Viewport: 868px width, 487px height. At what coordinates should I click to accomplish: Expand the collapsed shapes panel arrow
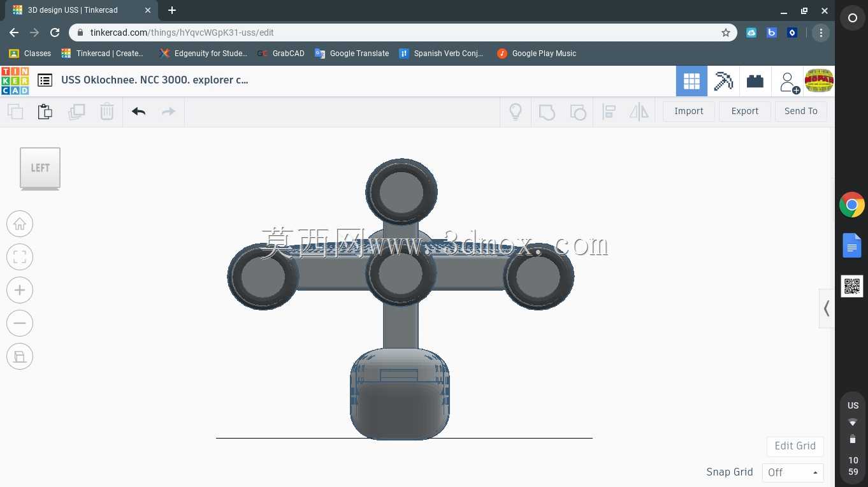(x=827, y=309)
